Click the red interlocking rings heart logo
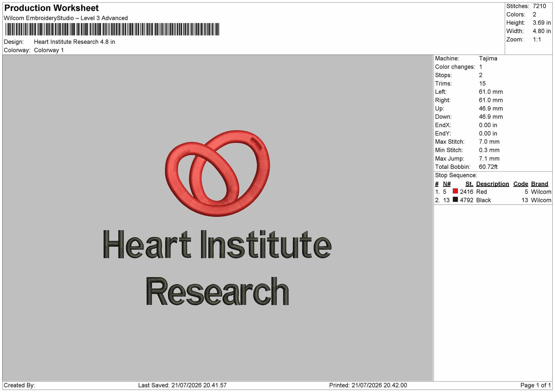The height and width of the screenshot is (392, 555). (x=217, y=173)
